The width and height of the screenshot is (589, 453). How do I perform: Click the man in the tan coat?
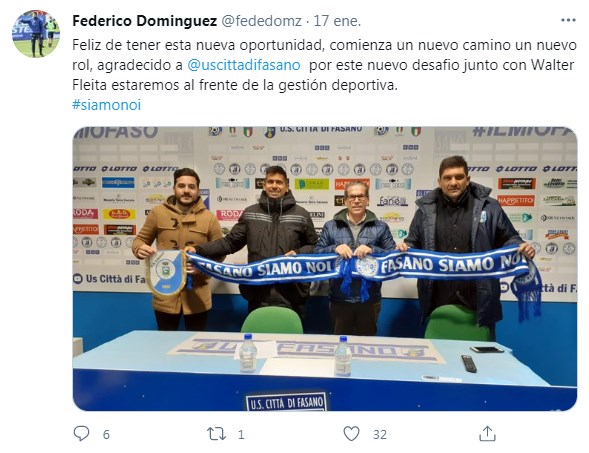(177, 248)
